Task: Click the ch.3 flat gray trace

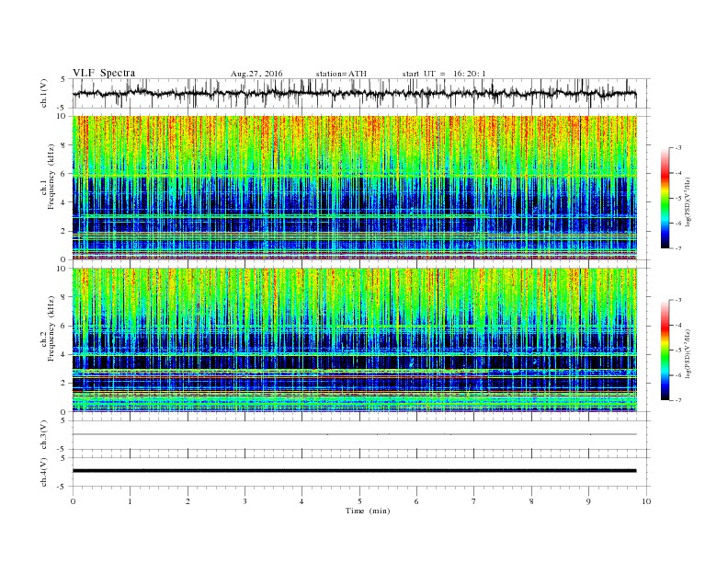Action: tap(354, 434)
